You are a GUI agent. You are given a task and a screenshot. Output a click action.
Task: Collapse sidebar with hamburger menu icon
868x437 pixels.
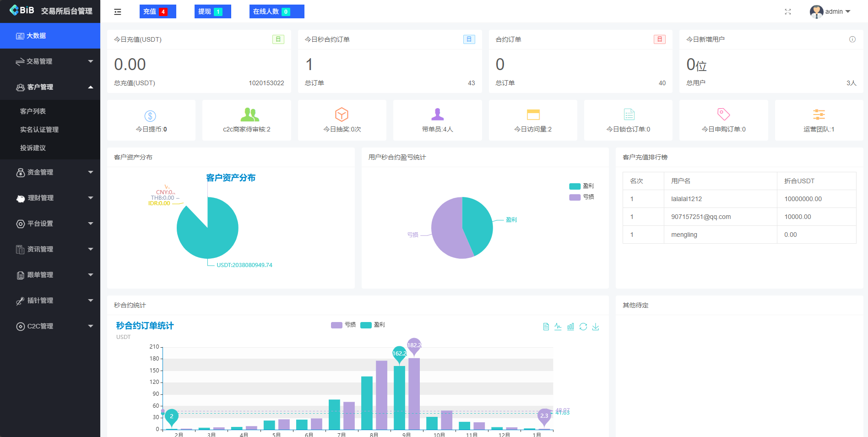[x=118, y=12]
